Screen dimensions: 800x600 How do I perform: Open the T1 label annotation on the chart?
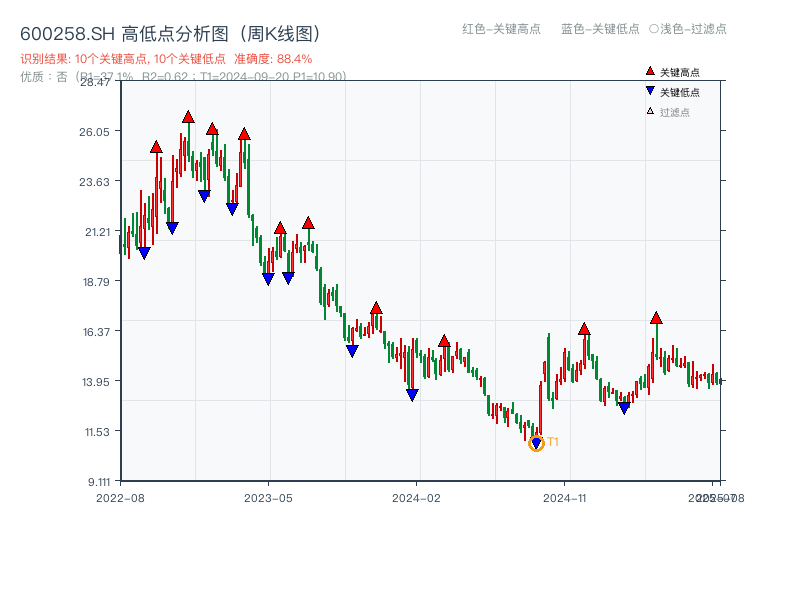click(552, 440)
